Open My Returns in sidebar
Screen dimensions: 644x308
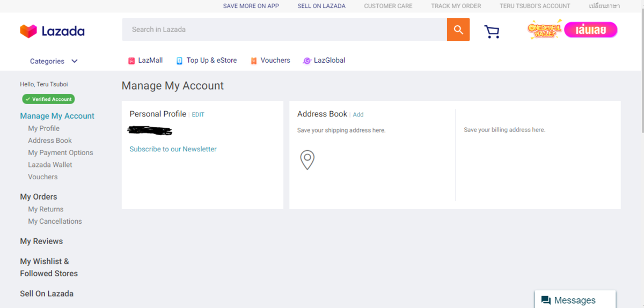(46, 209)
